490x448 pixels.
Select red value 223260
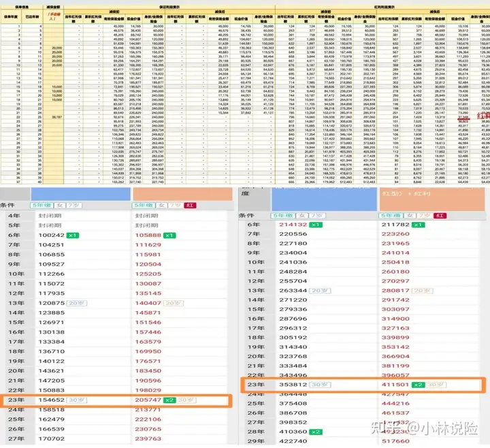coord(395,234)
